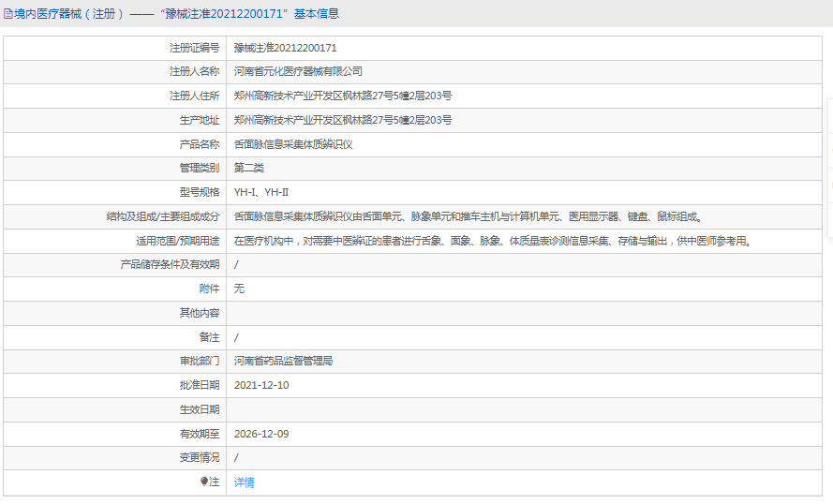The width and height of the screenshot is (833, 504).
Task: Click the 注册人名称 label
Action: [x=195, y=71]
